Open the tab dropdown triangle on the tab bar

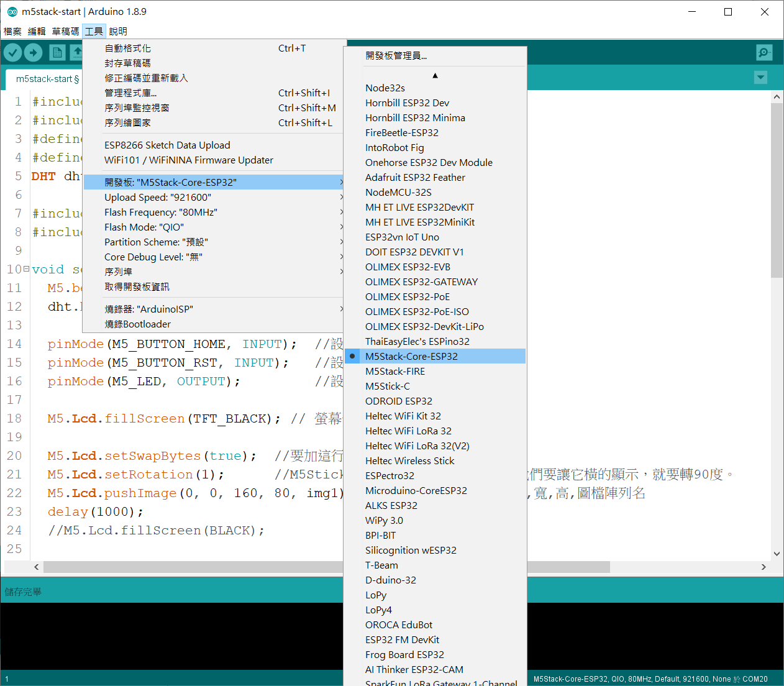point(760,77)
